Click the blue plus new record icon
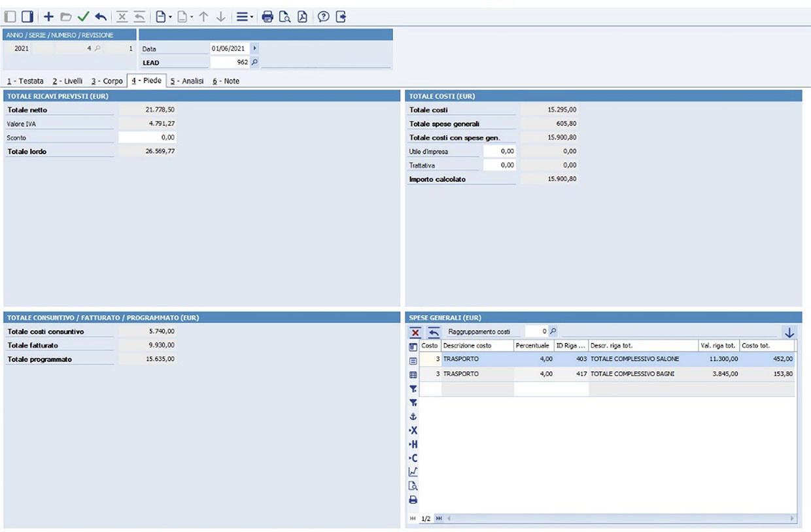Image resolution: width=811 pixels, height=532 pixels. (x=48, y=17)
